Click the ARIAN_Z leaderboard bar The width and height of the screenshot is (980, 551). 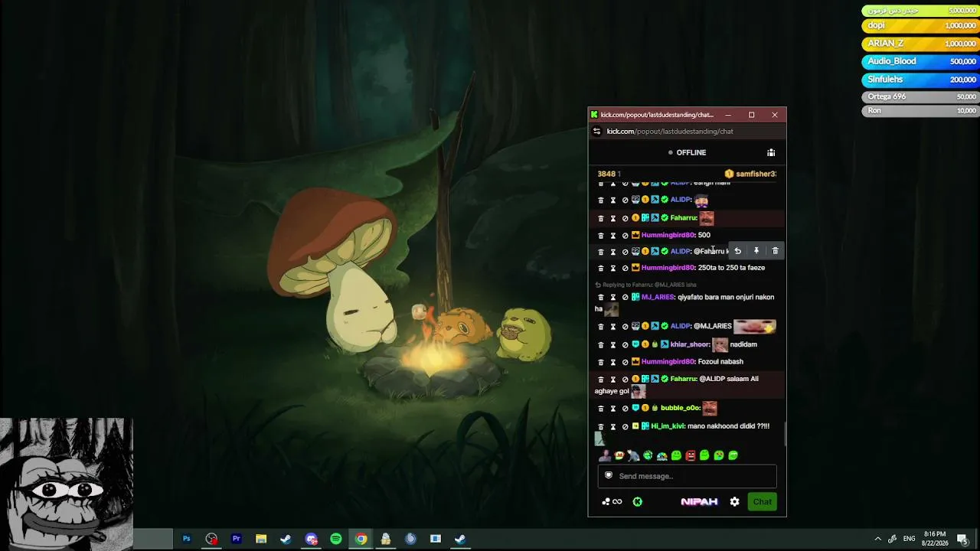[921, 44]
